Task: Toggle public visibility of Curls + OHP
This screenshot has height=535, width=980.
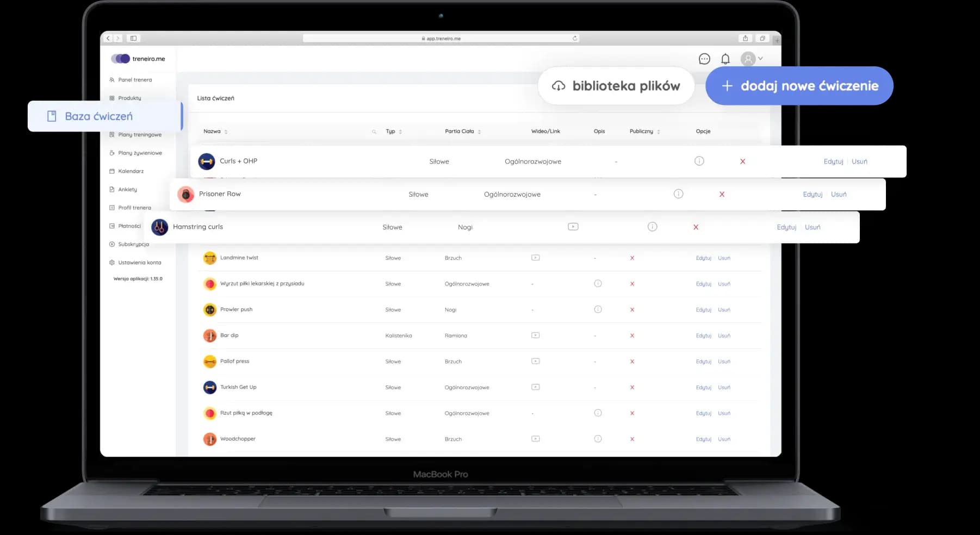Action: point(742,161)
